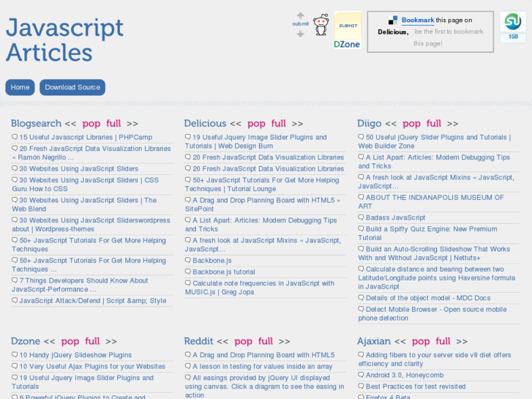Click the StumbleUpon count 158
532x399 pixels.
(x=513, y=37)
